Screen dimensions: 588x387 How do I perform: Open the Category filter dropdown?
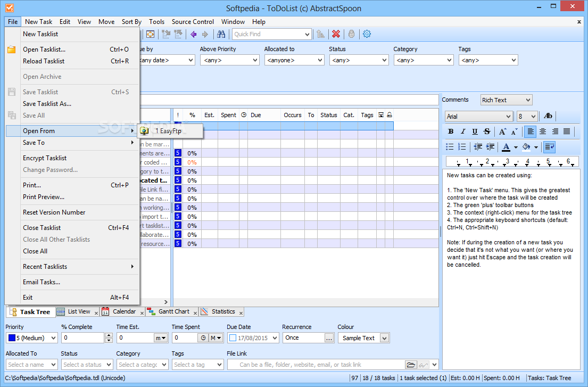point(424,60)
